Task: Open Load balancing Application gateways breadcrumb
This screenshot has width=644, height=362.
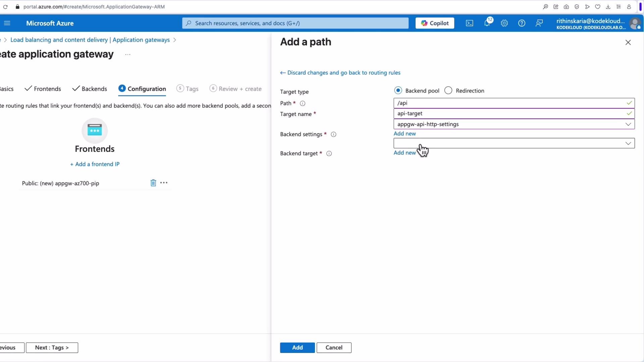Action: tap(90, 40)
